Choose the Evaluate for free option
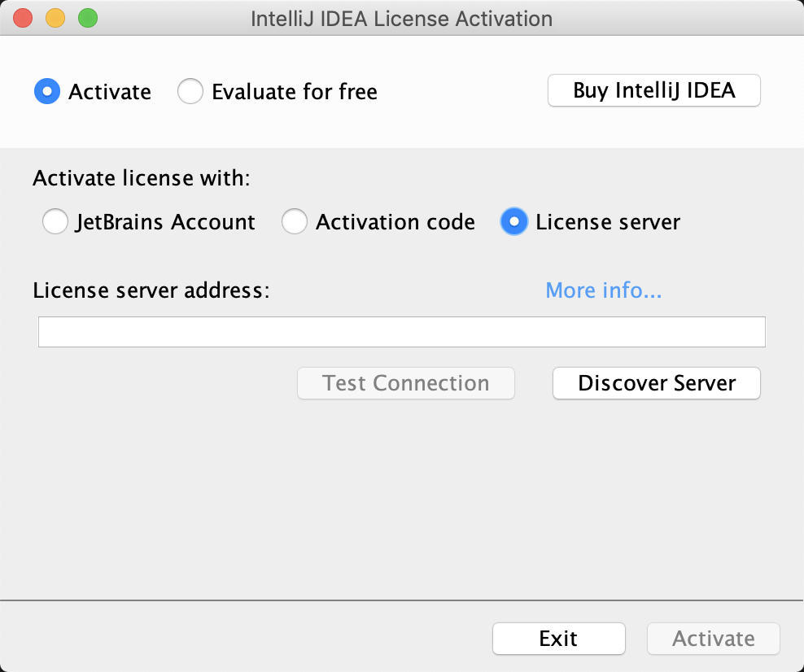804x672 pixels. tap(190, 91)
